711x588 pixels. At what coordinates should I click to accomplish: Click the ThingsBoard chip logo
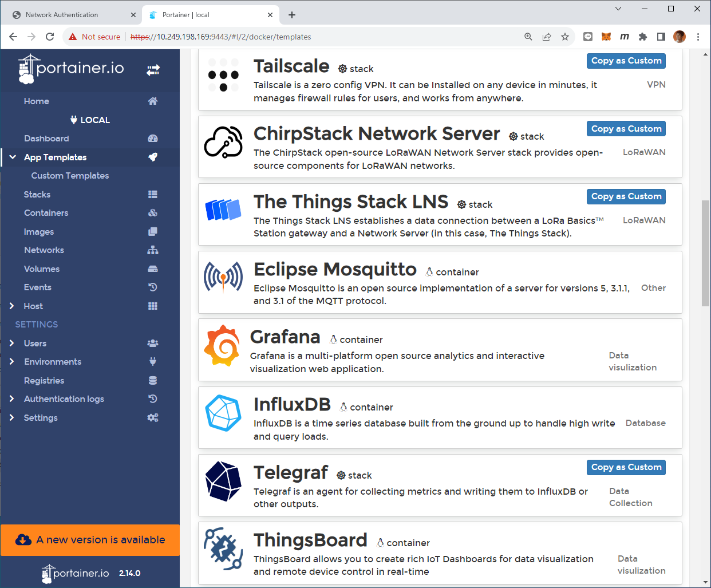click(x=223, y=548)
